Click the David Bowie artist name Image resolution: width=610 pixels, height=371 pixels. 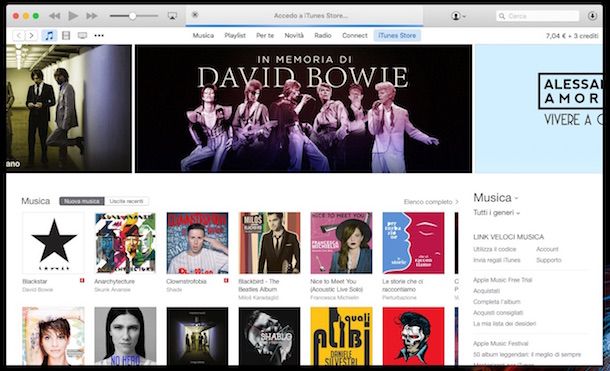(x=37, y=289)
